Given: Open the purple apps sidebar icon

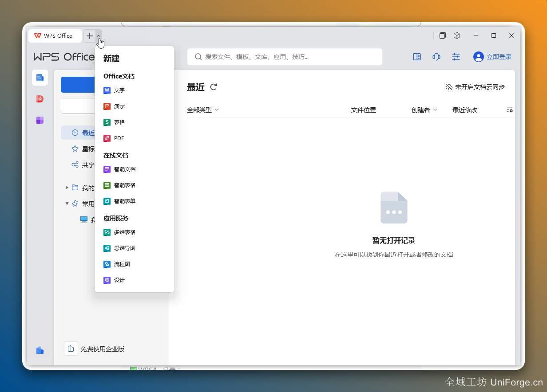Looking at the screenshot, I should pyautogui.click(x=40, y=120).
